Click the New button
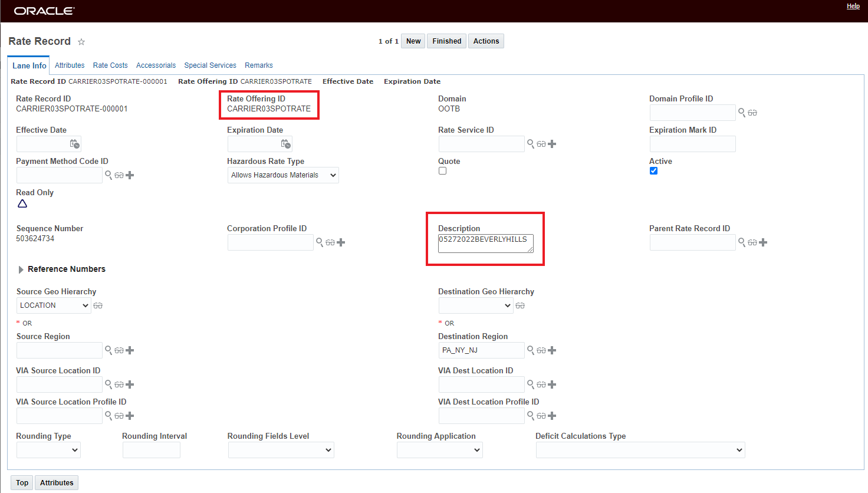The height and width of the screenshot is (493, 868). coord(413,41)
